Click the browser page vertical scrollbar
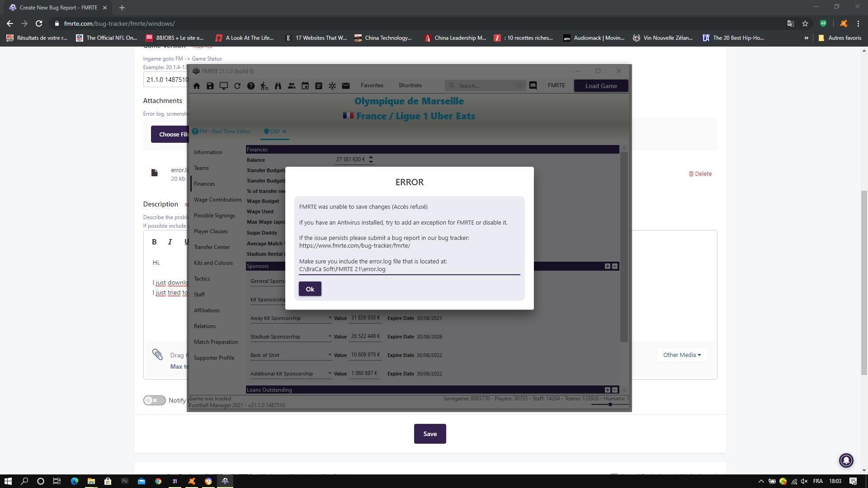The image size is (868, 488). coord(864,283)
